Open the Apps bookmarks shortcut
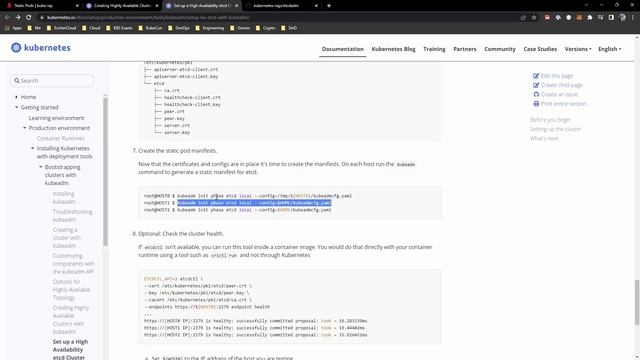Viewport: 640px width, 360px height. pos(13,28)
